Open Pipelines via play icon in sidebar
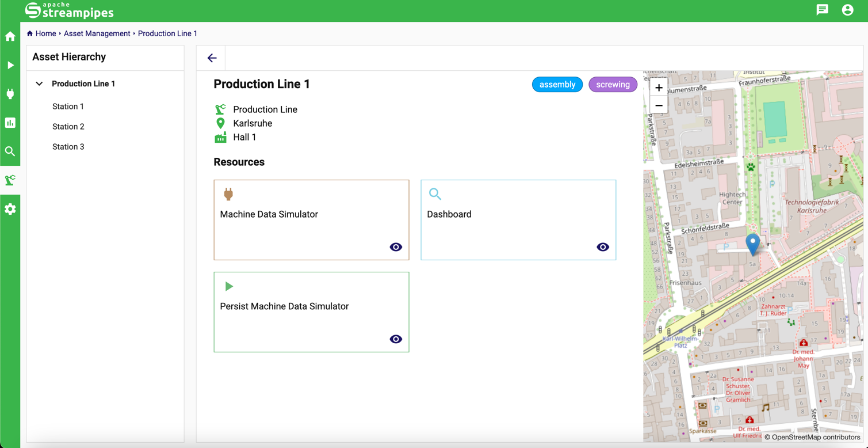Image resolution: width=868 pixels, height=448 pixels. (x=10, y=66)
